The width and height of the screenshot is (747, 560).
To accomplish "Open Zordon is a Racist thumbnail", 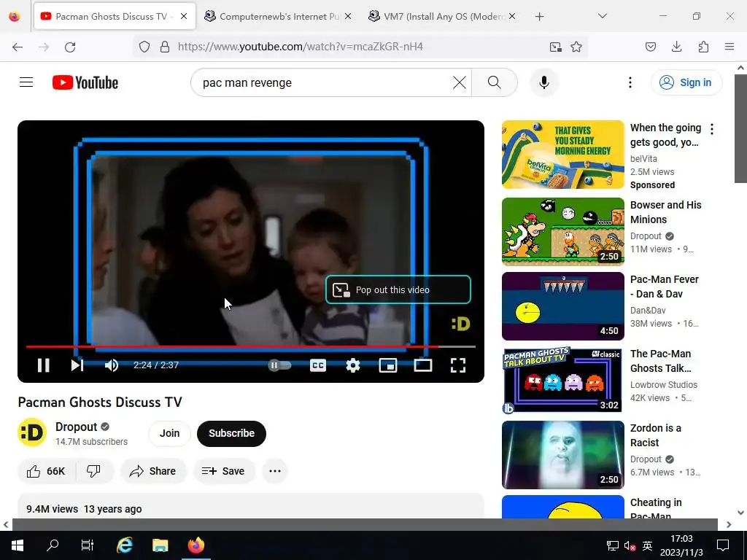I will [562, 455].
